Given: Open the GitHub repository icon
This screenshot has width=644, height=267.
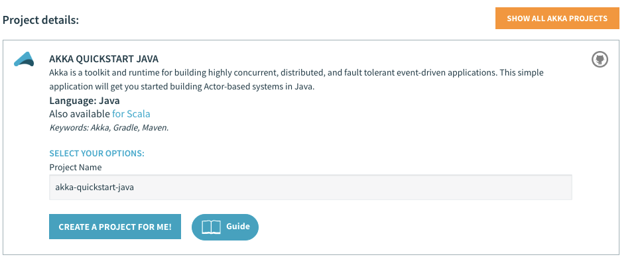Looking at the screenshot, I should (x=600, y=60).
